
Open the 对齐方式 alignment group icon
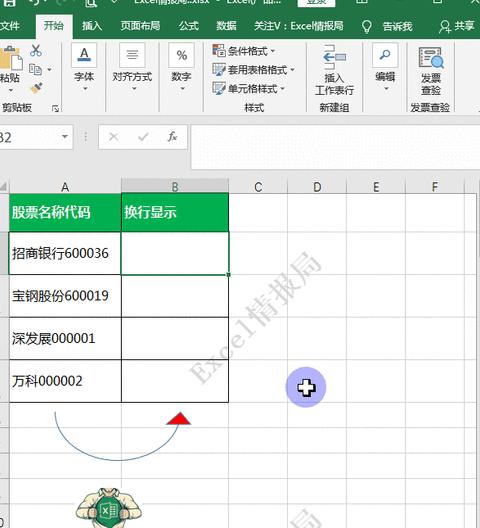click(x=132, y=55)
